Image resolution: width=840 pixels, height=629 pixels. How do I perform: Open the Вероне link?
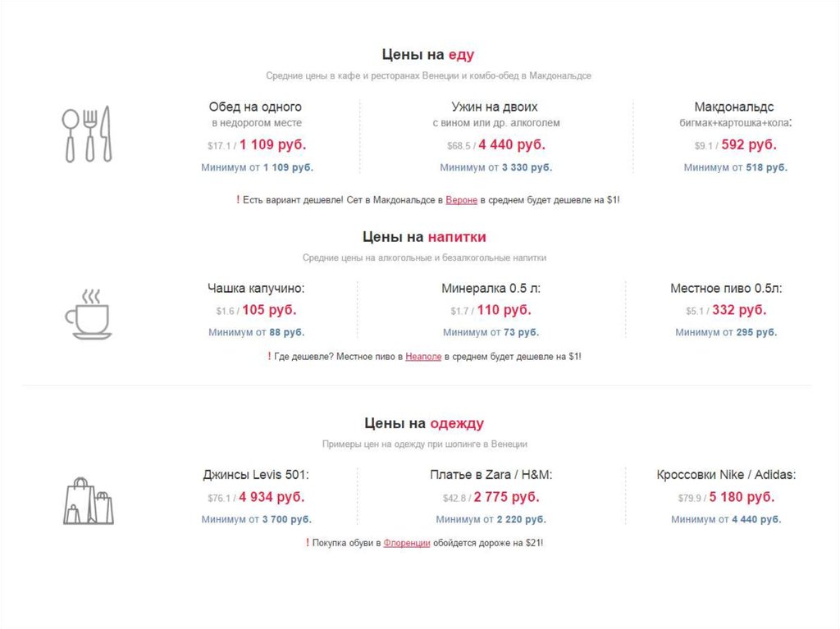pyautogui.click(x=462, y=199)
